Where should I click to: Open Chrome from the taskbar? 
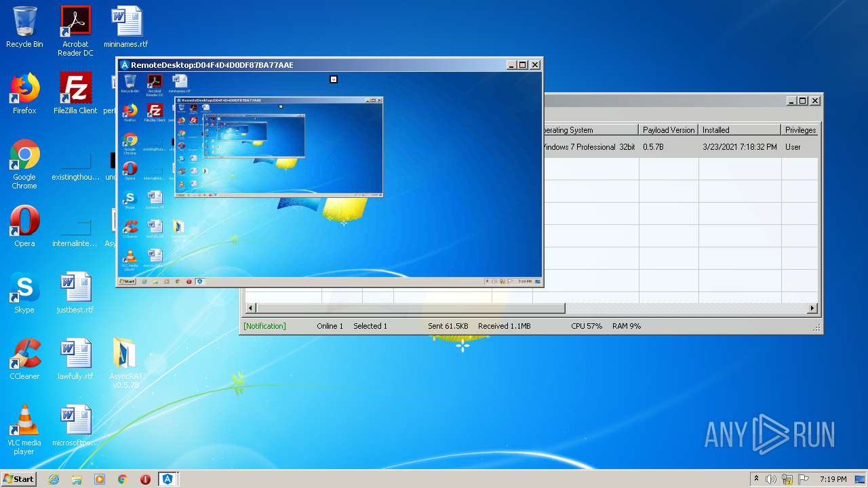[122, 479]
